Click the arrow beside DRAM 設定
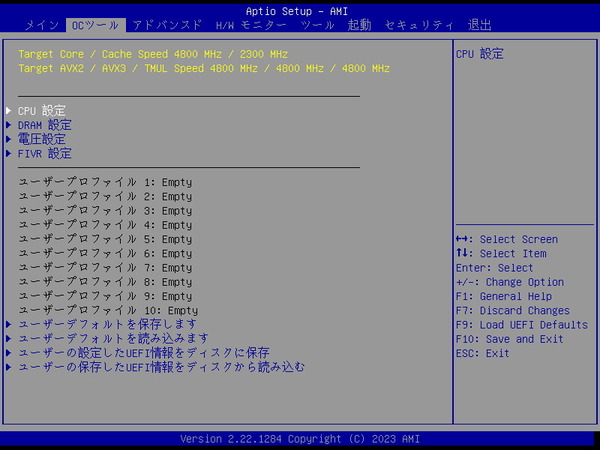 8,125
